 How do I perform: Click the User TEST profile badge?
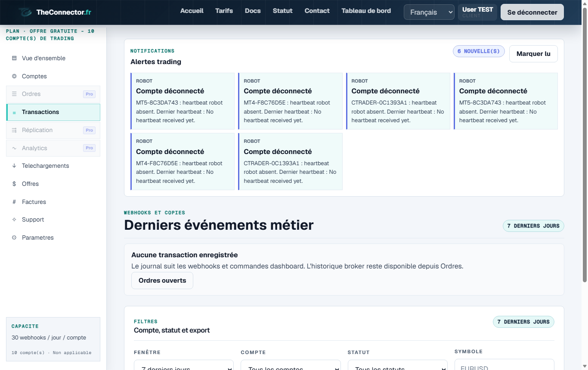[x=478, y=12]
